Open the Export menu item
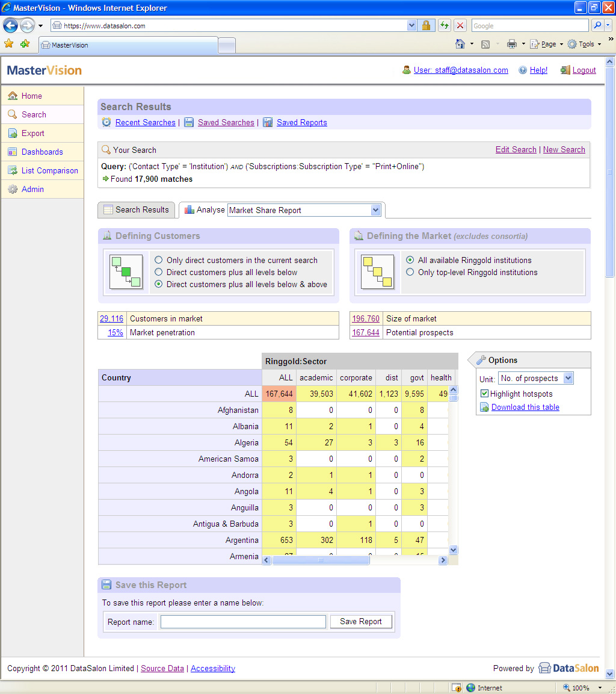 click(x=33, y=133)
